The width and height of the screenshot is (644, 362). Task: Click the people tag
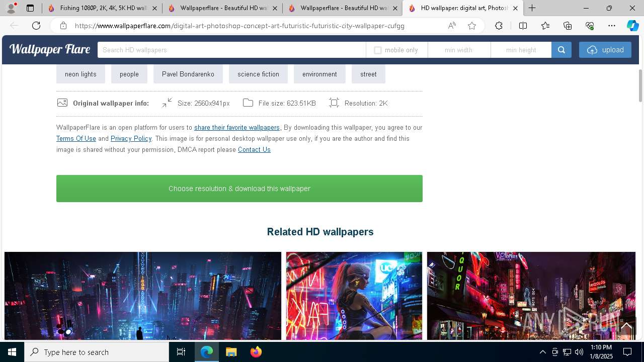[x=129, y=74]
